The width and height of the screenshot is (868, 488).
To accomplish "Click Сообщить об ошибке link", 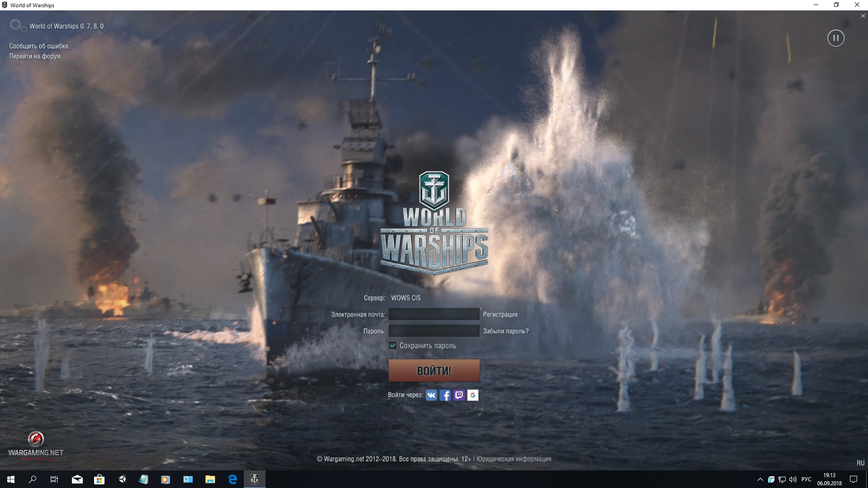I will (x=39, y=46).
